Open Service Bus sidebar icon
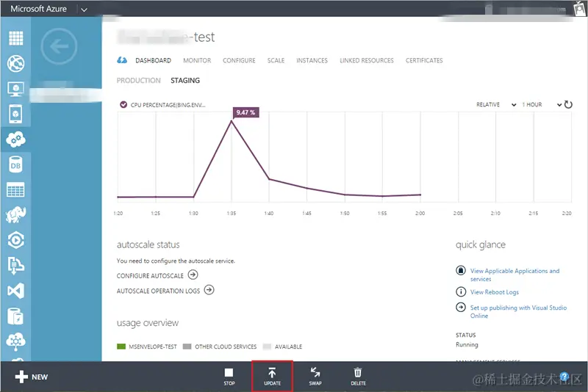 (x=15, y=266)
